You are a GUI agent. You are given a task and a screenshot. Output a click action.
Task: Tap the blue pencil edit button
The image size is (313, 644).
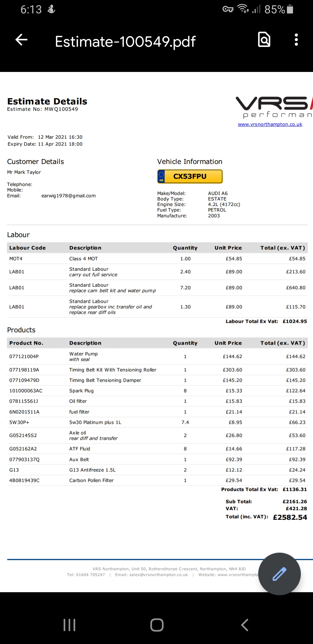[x=279, y=574]
